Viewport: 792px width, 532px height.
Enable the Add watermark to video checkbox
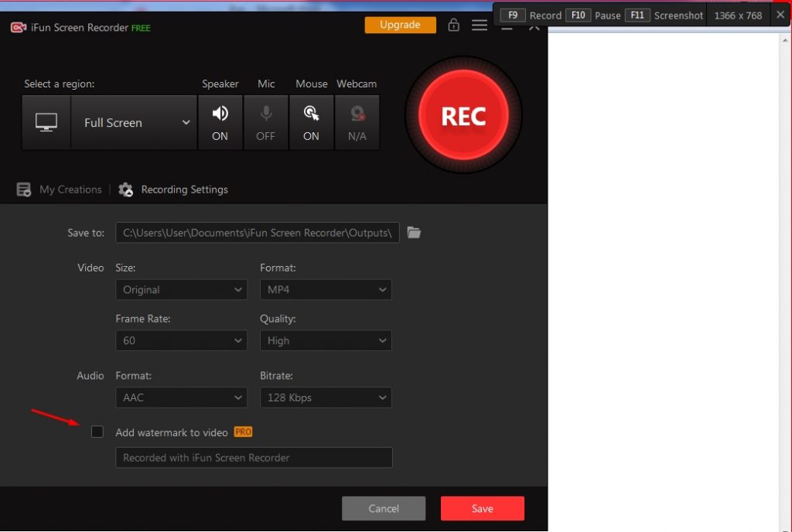click(x=97, y=432)
